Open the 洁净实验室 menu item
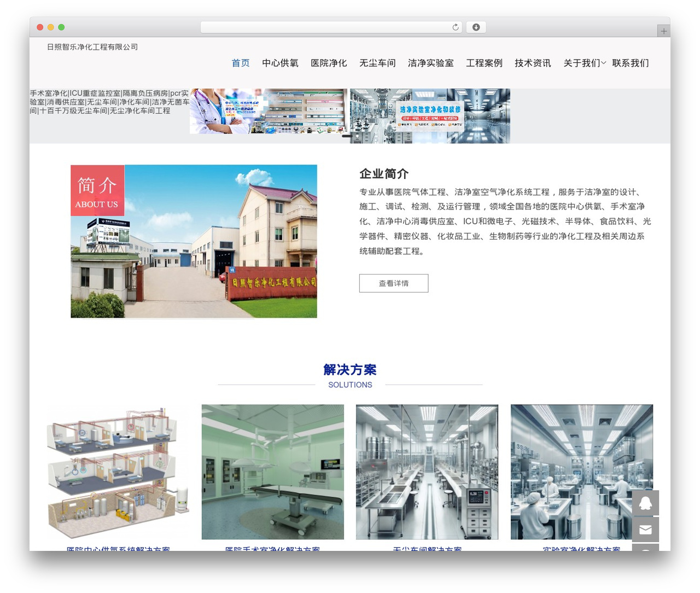Viewport: 700px width, 593px height. 431,63
